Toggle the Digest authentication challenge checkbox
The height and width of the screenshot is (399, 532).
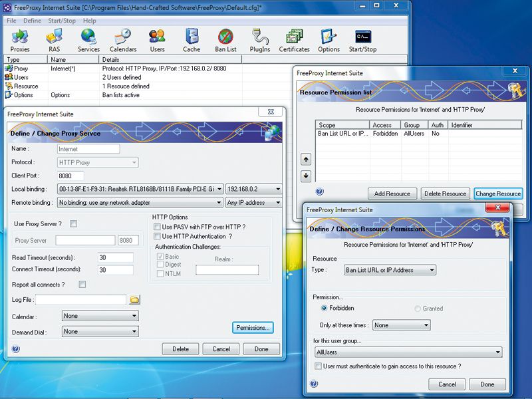coord(160,264)
